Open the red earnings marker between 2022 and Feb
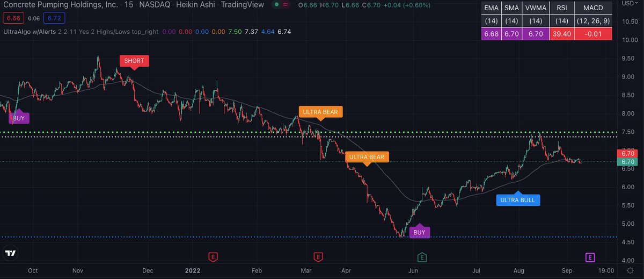 (x=214, y=256)
